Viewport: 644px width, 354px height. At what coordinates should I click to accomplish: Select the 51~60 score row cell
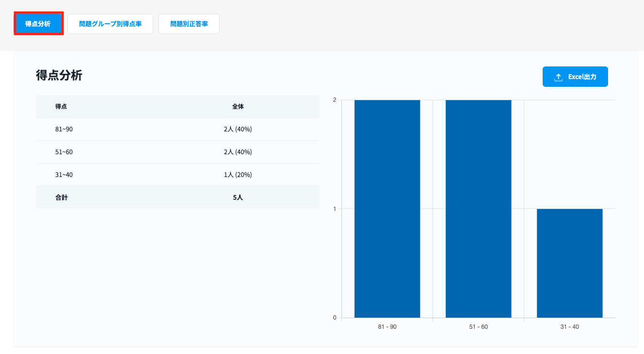(64, 152)
